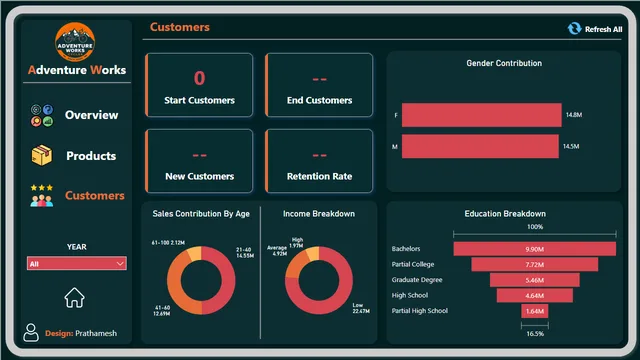Click the Low 22.47M income label
The height and width of the screenshot is (360, 640).
(x=361, y=308)
